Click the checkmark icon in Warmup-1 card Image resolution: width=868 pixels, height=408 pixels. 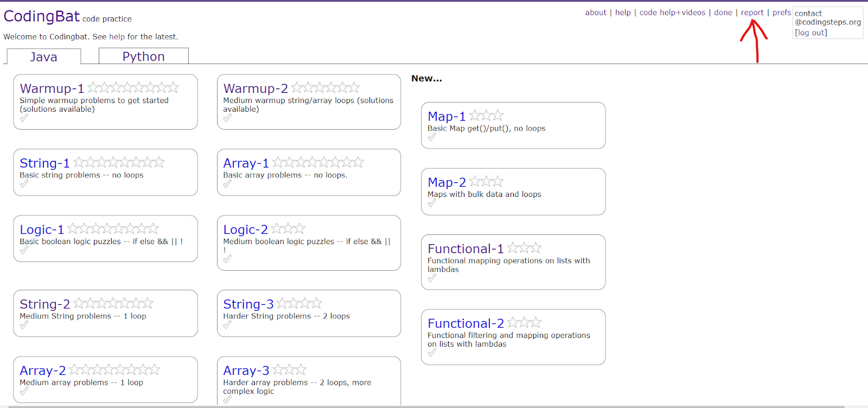24,118
